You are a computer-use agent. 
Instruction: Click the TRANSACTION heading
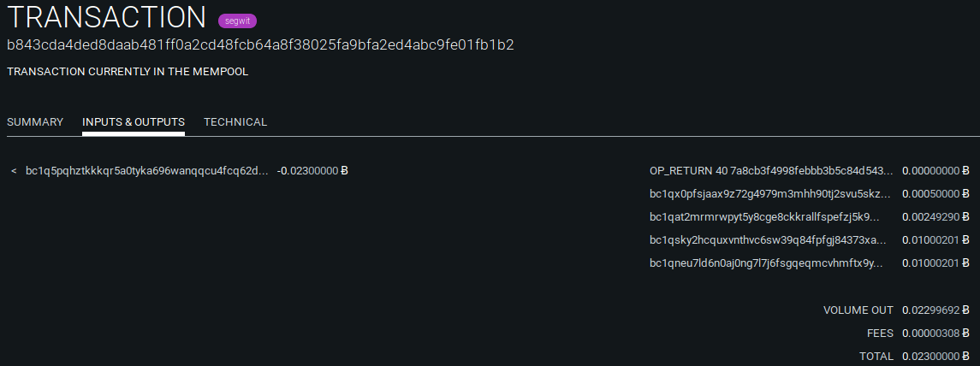(x=106, y=17)
